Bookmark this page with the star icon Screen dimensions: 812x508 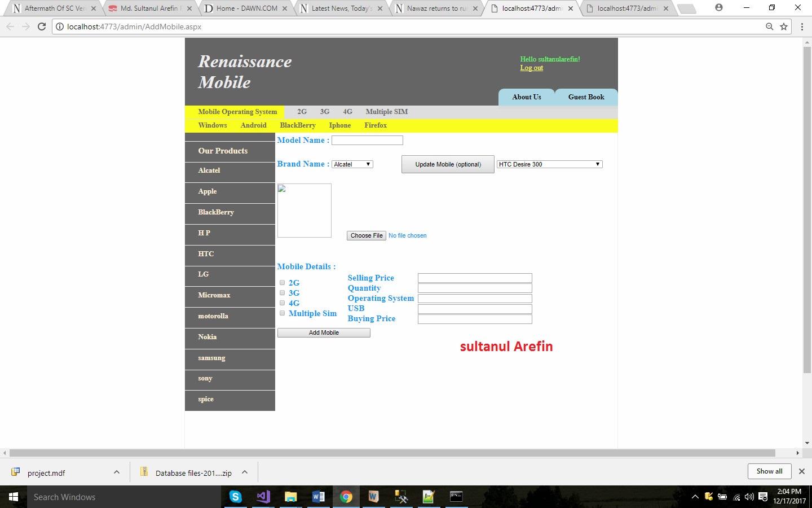[x=784, y=27]
